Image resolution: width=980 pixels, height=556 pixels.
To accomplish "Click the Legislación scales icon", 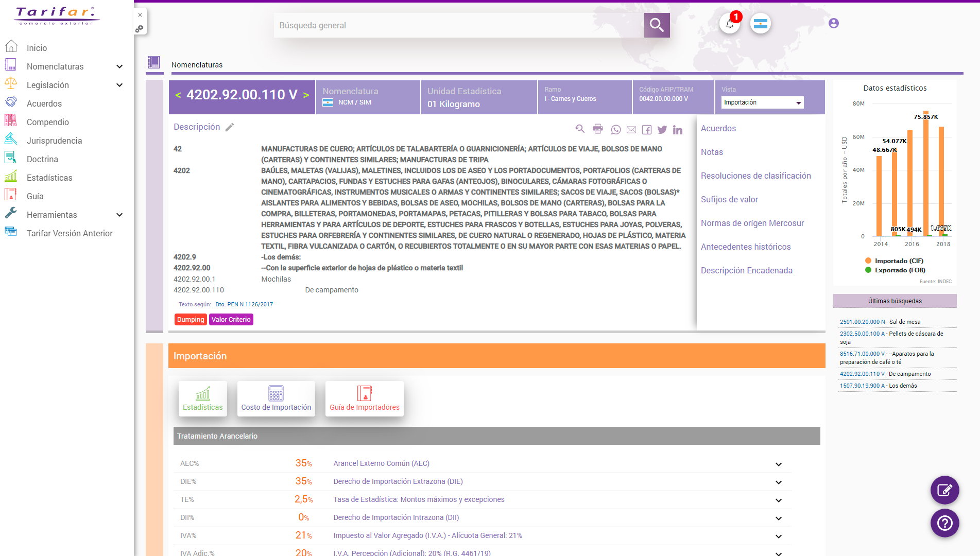I will (x=11, y=84).
